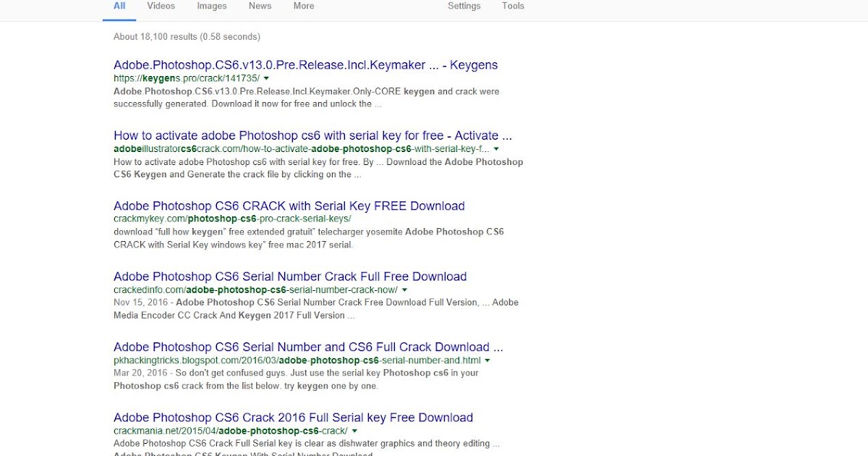Expand options for the adobeillustratorcs6crack.com result
The height and width of the screenshot is (456, 868).
[x=496, y=149]
